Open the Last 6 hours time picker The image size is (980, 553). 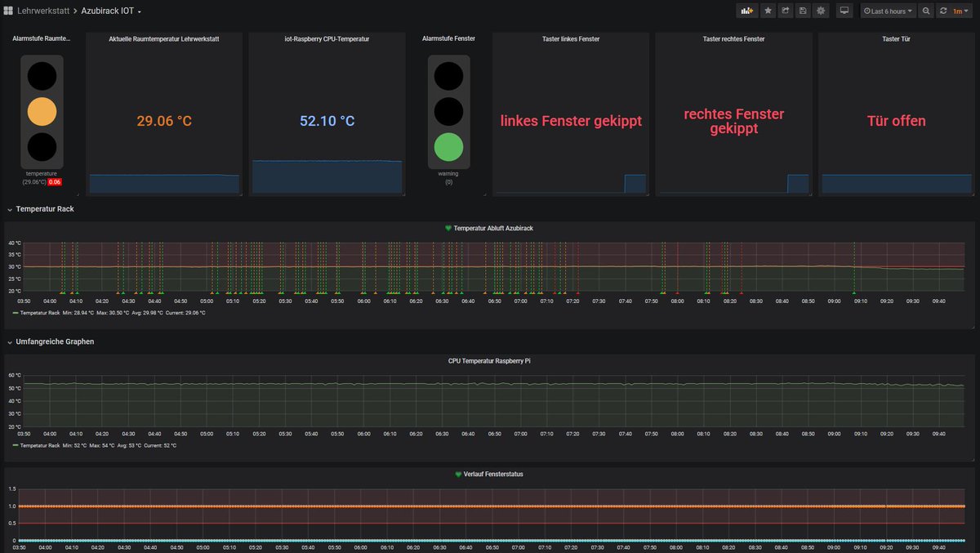coord(889,11)
